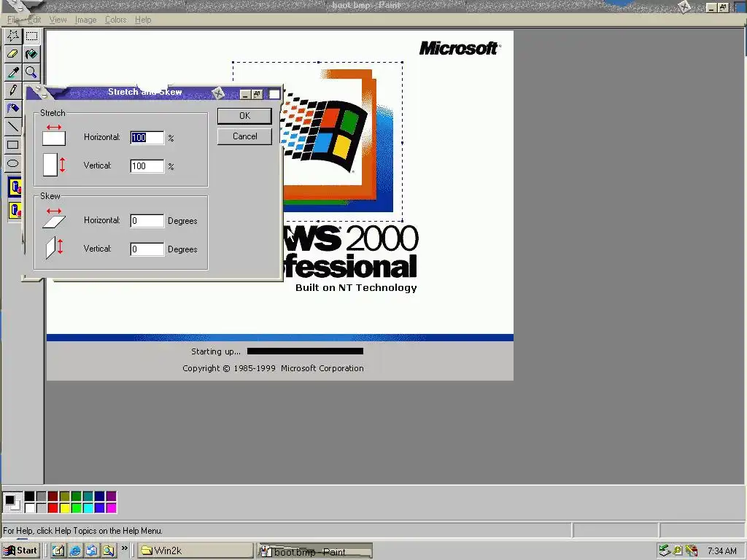Select the Free-Form Select tool
Screen dimensions: 747x560
click(x=13, y=36)
